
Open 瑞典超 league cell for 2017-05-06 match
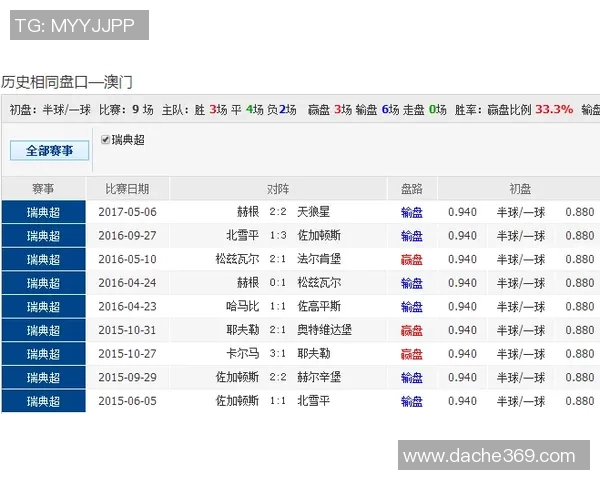point(44,212)
